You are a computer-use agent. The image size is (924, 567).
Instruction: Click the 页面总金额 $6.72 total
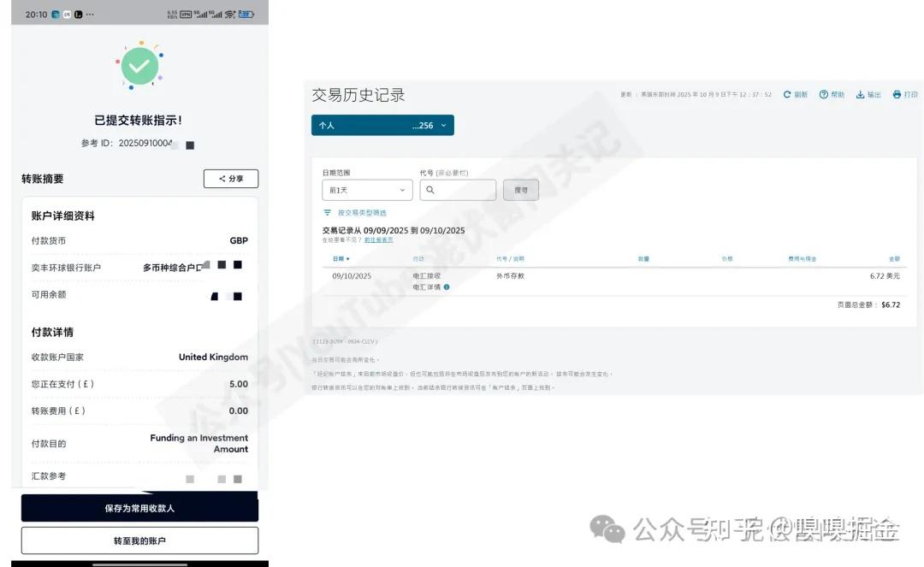coord(868,304)
